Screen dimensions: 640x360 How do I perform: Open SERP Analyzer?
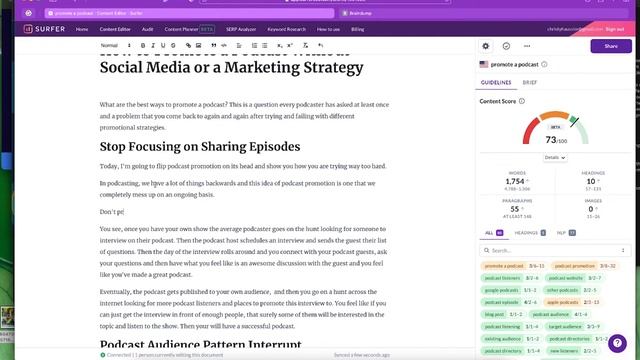(241, 29)
